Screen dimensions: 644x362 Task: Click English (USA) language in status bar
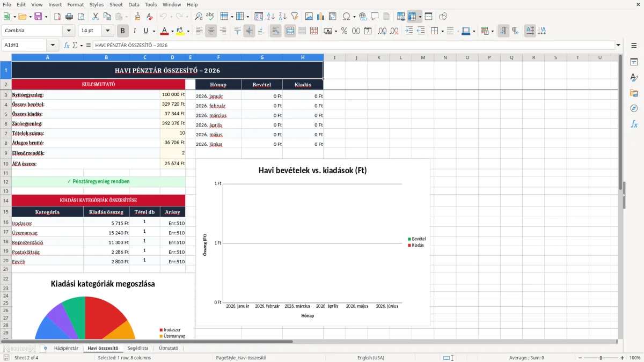(371, 358)
